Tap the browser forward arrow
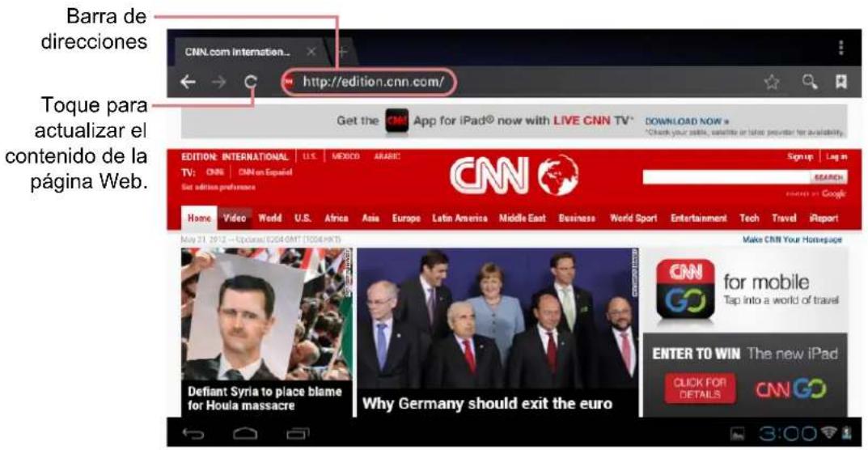 coord(219,83)
